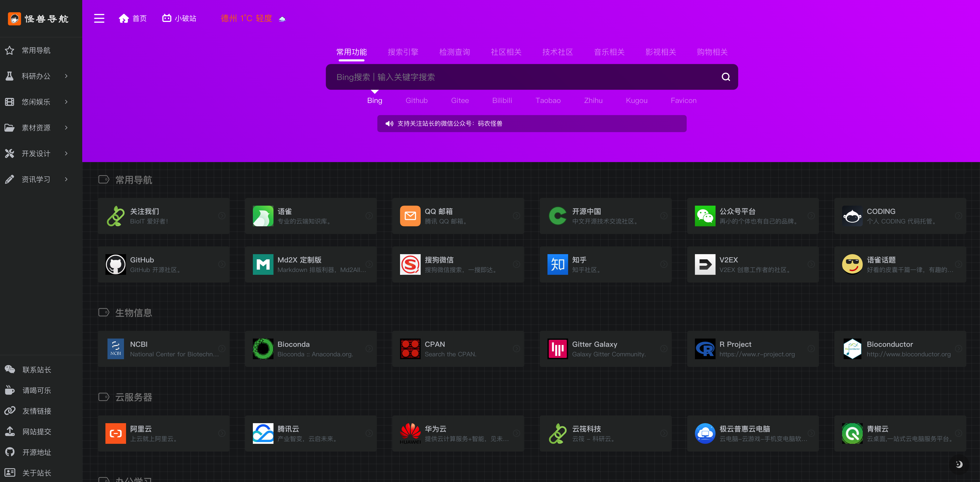The image size is (980, 482).
Task: Click the 华为云 Huawei logo
Action: [410, 433]
